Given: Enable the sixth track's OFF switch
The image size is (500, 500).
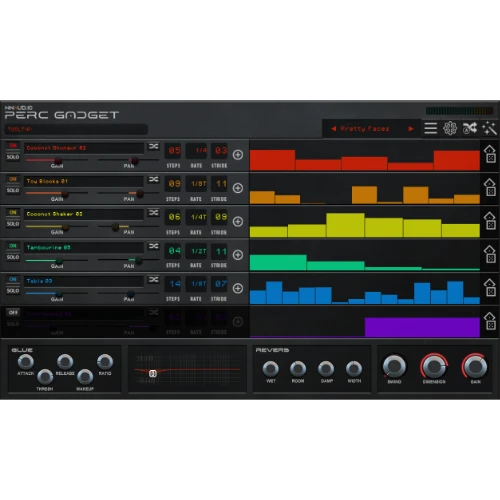Looking at the screenshot, I should click(x=13, y=313).
